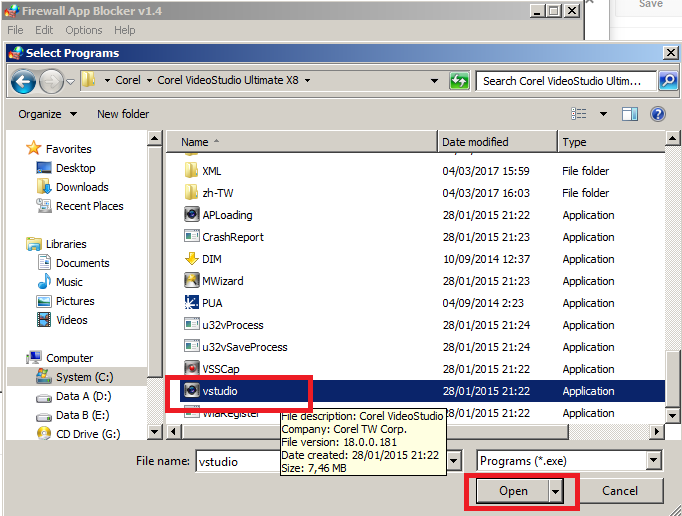
Task: Open the address bar history dropdown
Action: [x=434, y=81]
